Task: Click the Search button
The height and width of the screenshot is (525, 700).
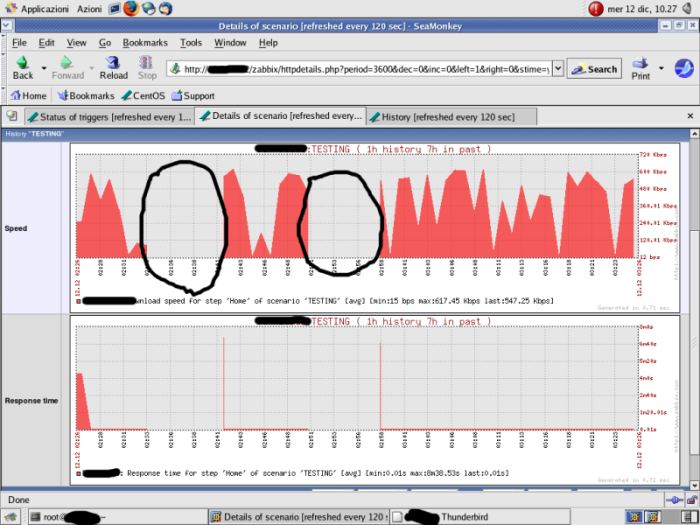Action: [594, 69]
